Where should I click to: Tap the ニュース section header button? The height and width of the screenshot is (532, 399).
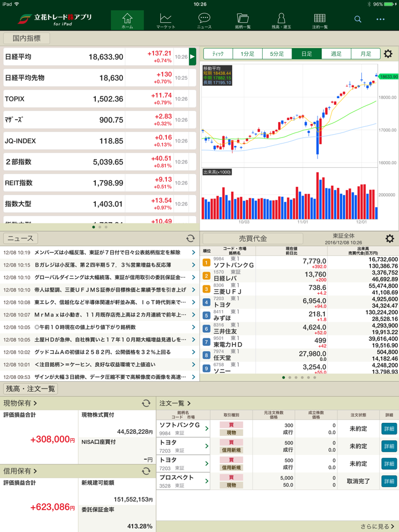point(21,238)
